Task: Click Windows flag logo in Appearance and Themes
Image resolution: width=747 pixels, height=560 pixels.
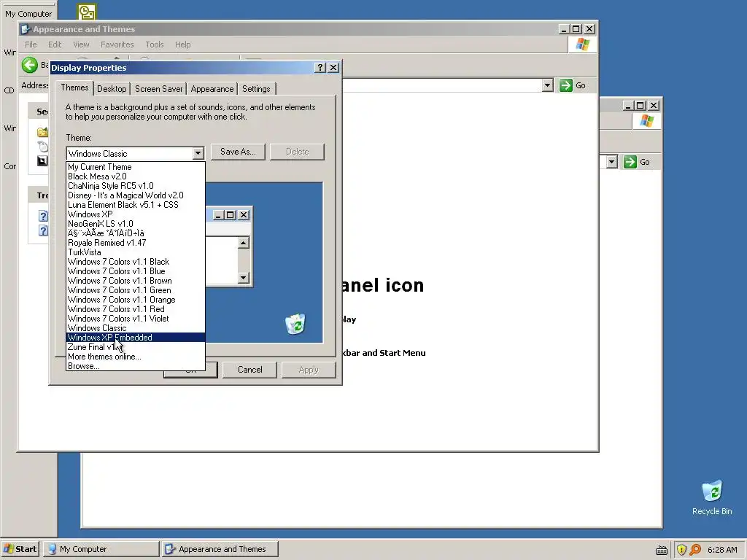Action: pyautogui.click(x=582, y=44)
